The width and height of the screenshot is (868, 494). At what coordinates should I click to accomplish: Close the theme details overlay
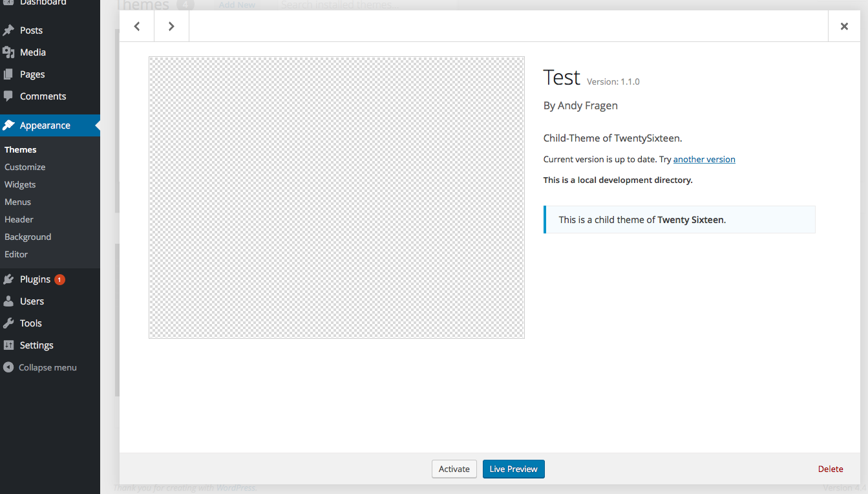tap(844, 27)
